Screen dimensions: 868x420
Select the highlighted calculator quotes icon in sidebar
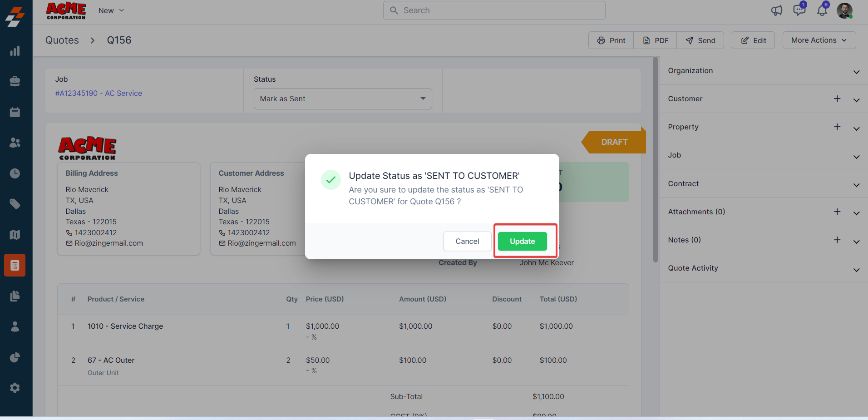point(15,265)
